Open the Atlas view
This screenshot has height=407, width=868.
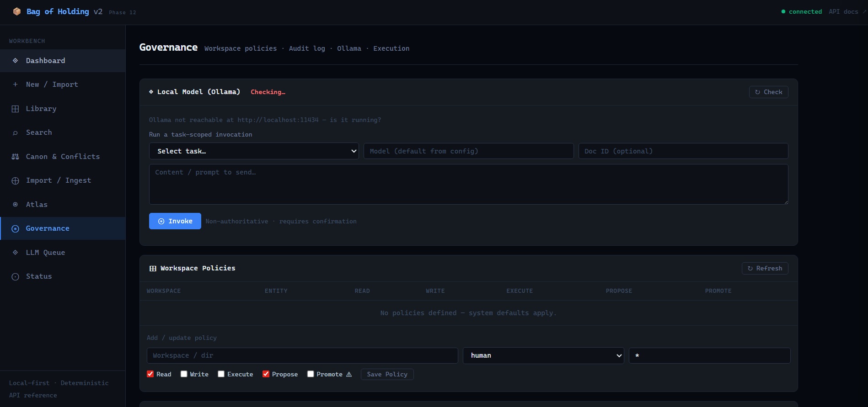pos(63,205)
